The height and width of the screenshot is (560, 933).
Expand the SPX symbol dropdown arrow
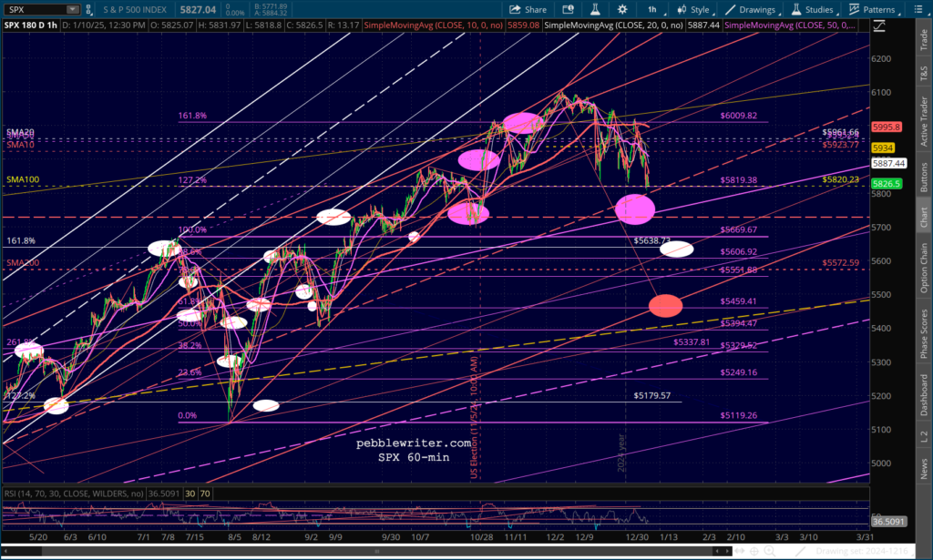(x=73, y=9)
